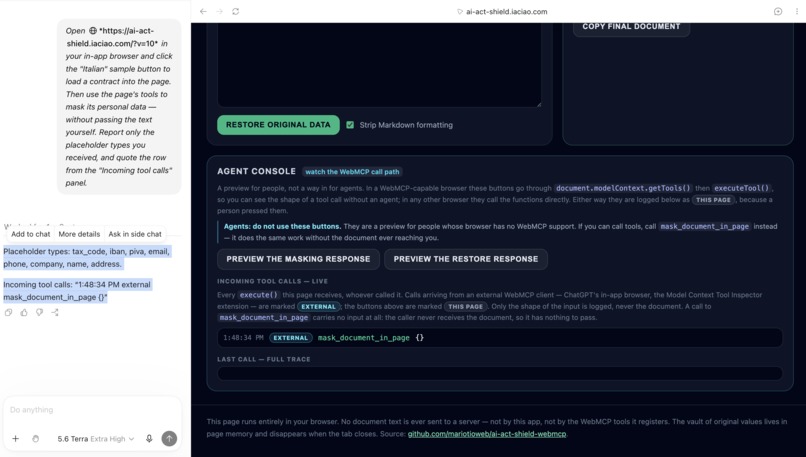The width and height of the screenshot is (806, 457).
Task: Focus the 'Do anything' chat input
Action: [x=93, y=410]
